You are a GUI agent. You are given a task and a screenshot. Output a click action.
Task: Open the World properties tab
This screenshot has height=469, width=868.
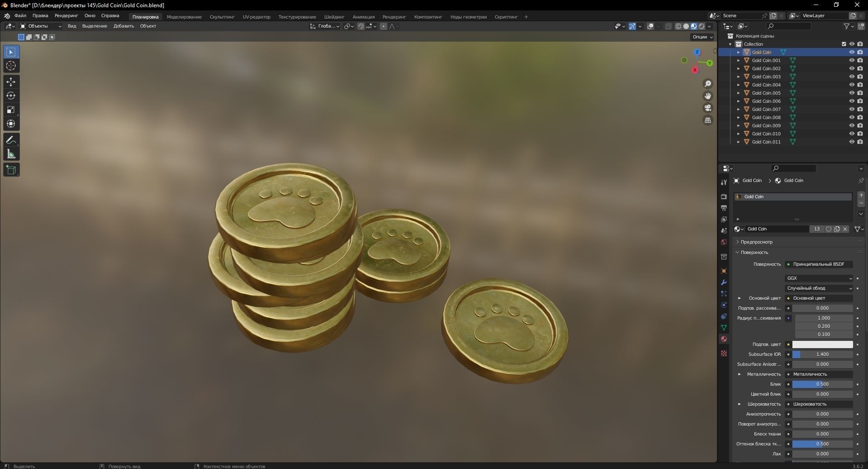(x=723, y=242)
